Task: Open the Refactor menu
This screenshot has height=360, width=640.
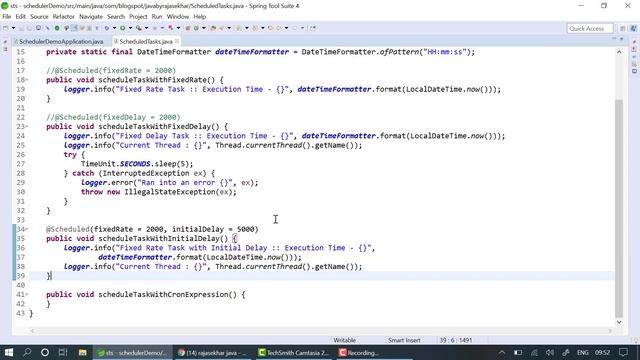Action: pos(64,16)
